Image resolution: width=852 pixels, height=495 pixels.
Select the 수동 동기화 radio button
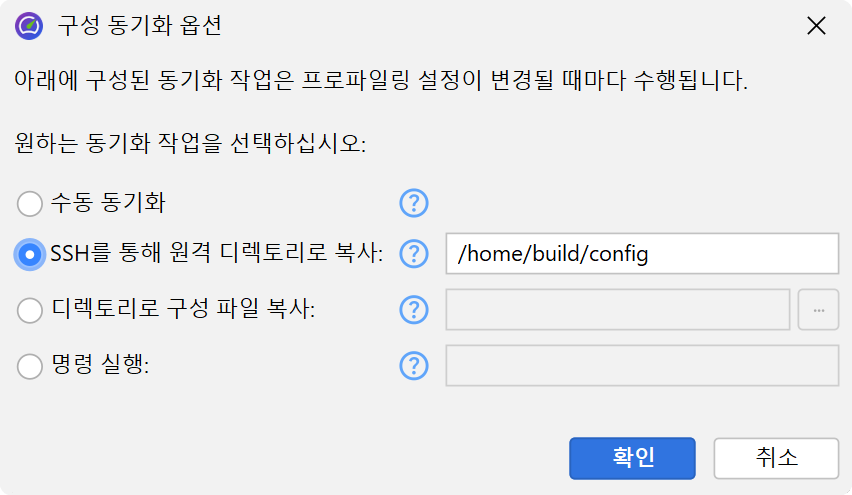31,203
